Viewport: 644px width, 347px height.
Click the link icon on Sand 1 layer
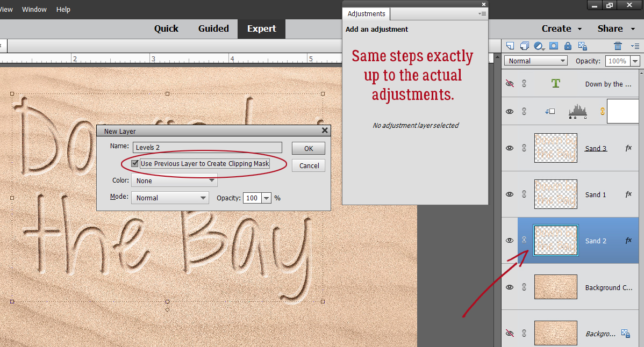[524, 194]
